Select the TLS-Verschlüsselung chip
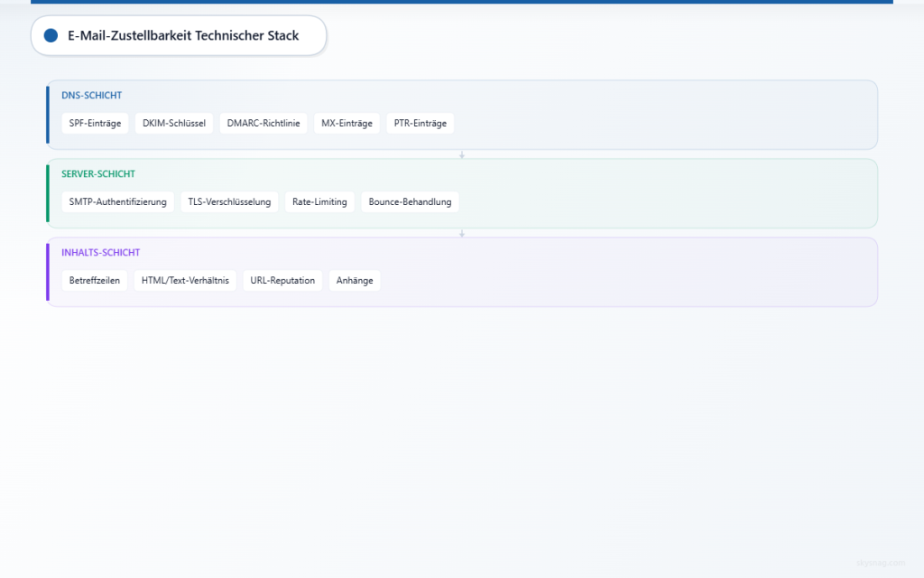This screenshot has width=924, height=578. click(x=229, y=202)
